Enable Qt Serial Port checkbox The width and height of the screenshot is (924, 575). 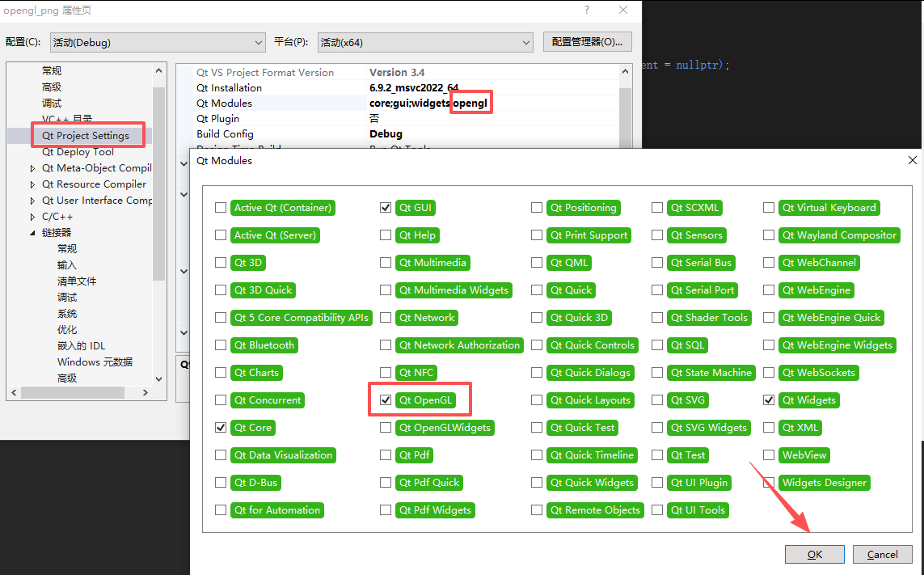657,290
